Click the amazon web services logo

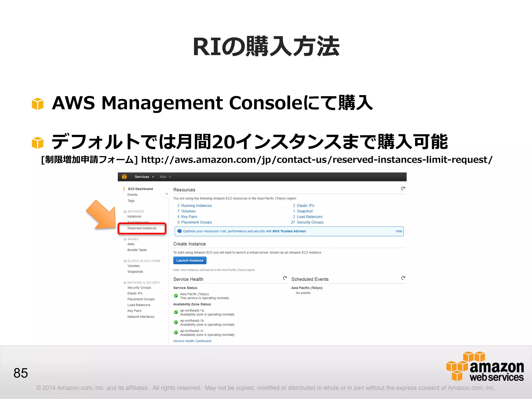click(485, 366)
